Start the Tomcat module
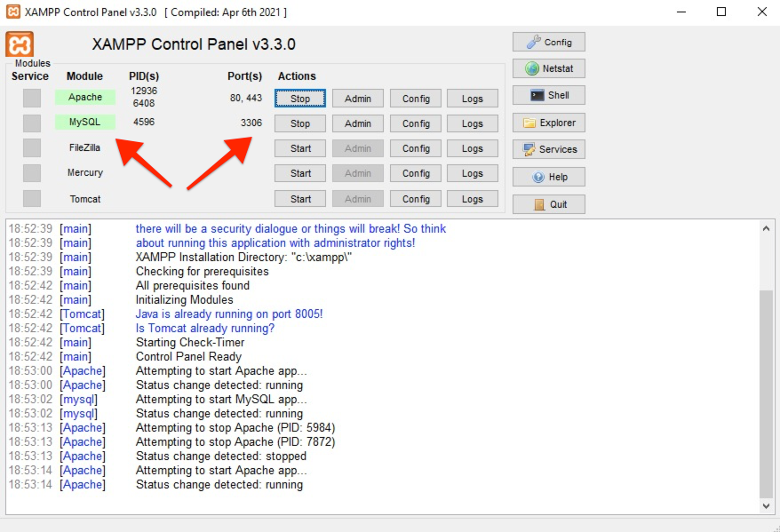Viewport: 780px width, 532px height. pos(300,199)
